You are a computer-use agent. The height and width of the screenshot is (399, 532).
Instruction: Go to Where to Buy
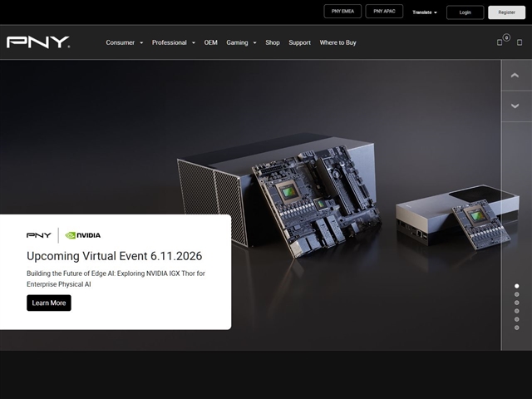coord(337,42)
